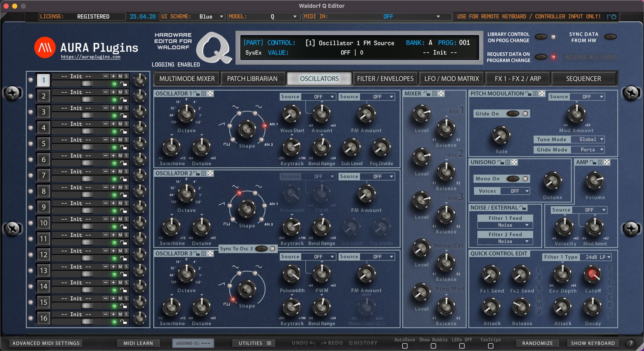Toggle the Sync To Osc 3 switch
Image resolution: width=644 pixels, height=351 pixels.
[261, 249]
